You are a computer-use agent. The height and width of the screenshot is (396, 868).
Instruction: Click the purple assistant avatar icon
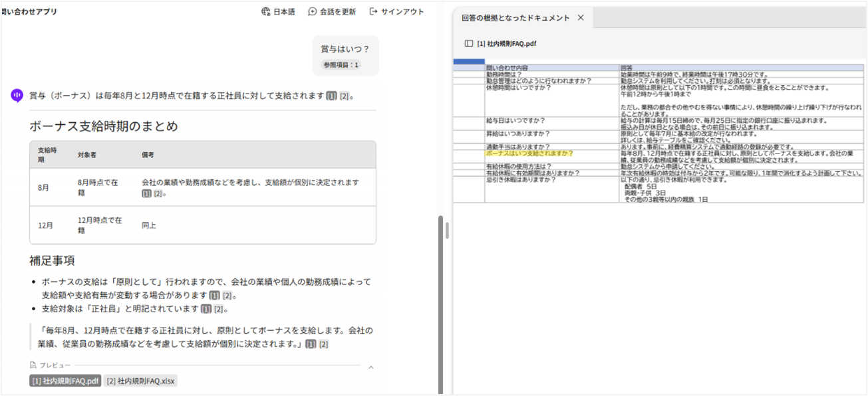pos(17,96)
